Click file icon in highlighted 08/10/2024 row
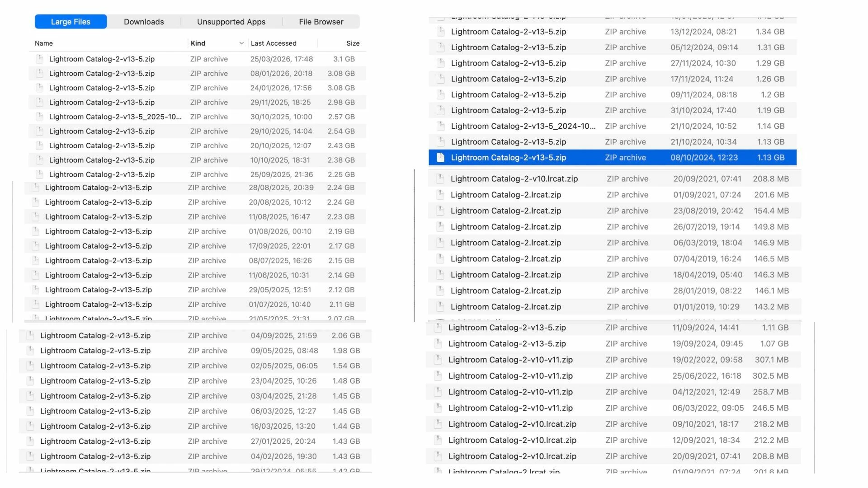This screenshot has height=488, width=868. tap(441, 157)
